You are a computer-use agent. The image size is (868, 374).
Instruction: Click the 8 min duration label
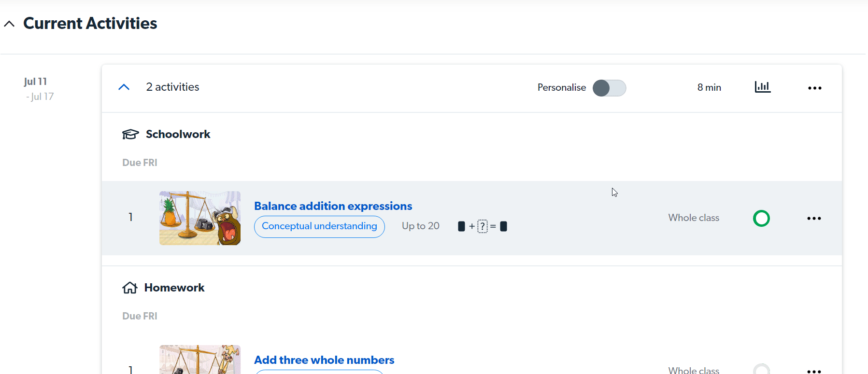tap(709, 87)
